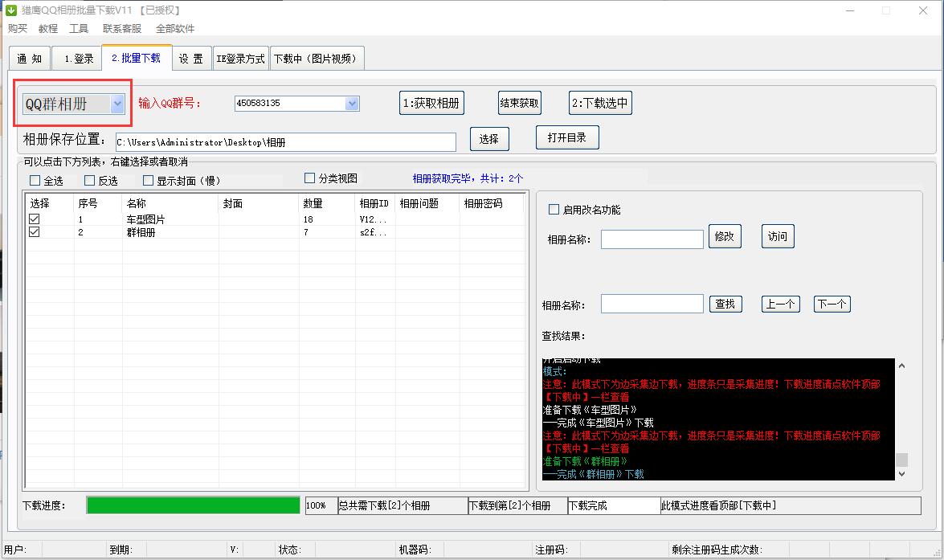This screenshot has width=944, height=560.
Task: Click the green download app icon in title bar
Action: coord(10,10)
